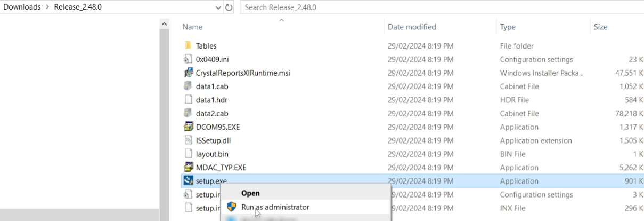Click the Size column header
Screen dimensions: 644x221
click(x=600, y=27)
